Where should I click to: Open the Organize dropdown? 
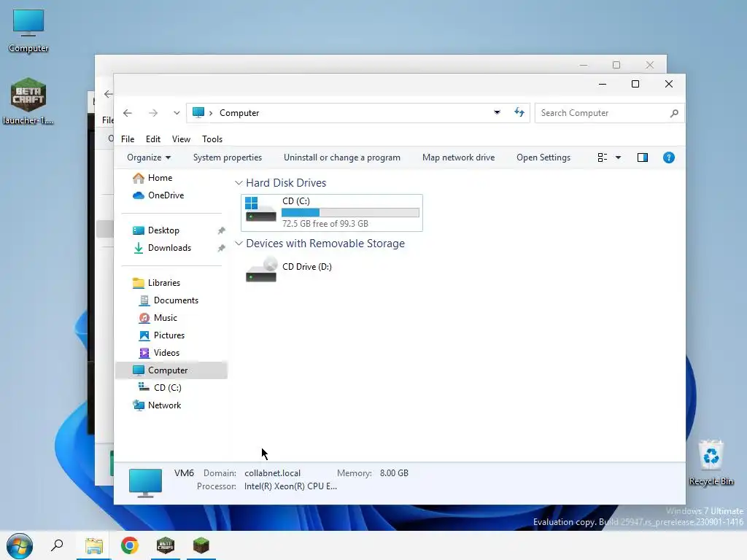click(149, 157)
